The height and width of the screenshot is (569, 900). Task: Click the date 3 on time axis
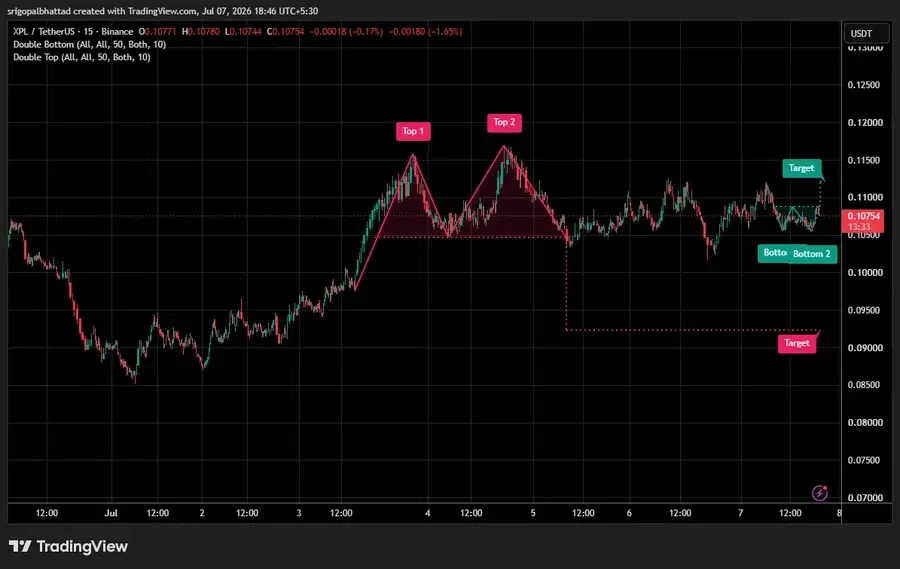click(298, 513)
